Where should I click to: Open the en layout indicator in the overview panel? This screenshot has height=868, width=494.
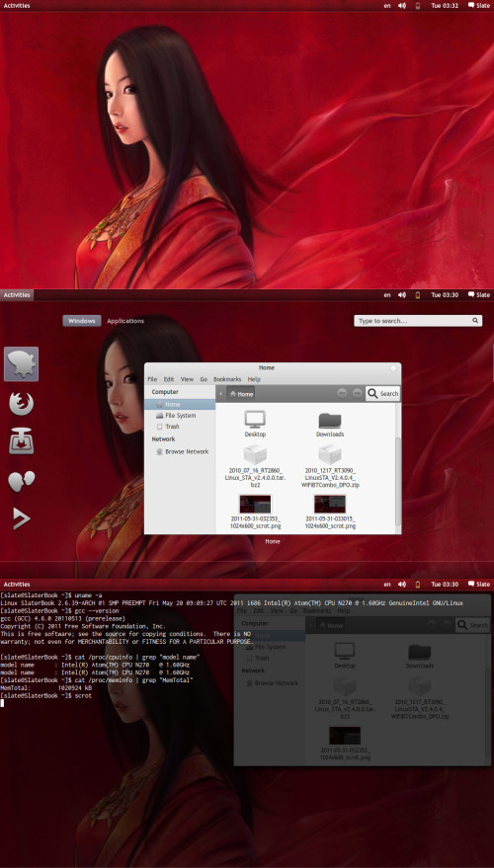(387, 294)
